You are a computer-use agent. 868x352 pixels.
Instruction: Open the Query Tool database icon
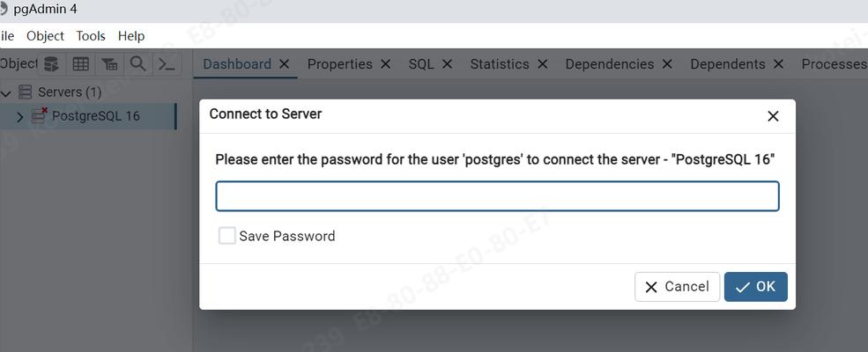tap(51, 64)
